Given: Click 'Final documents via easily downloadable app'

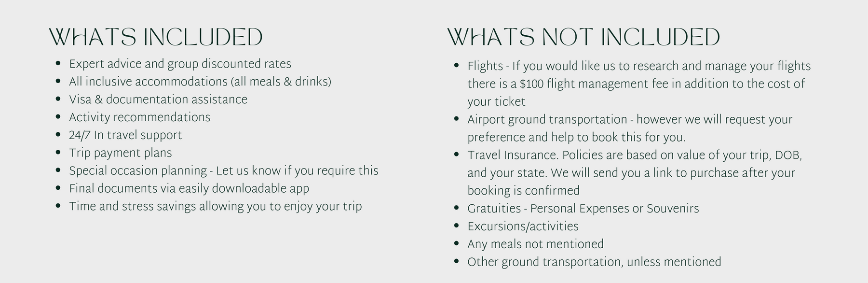Looking at the screenshot, I should pyautogui.click(x=189, y=189).
